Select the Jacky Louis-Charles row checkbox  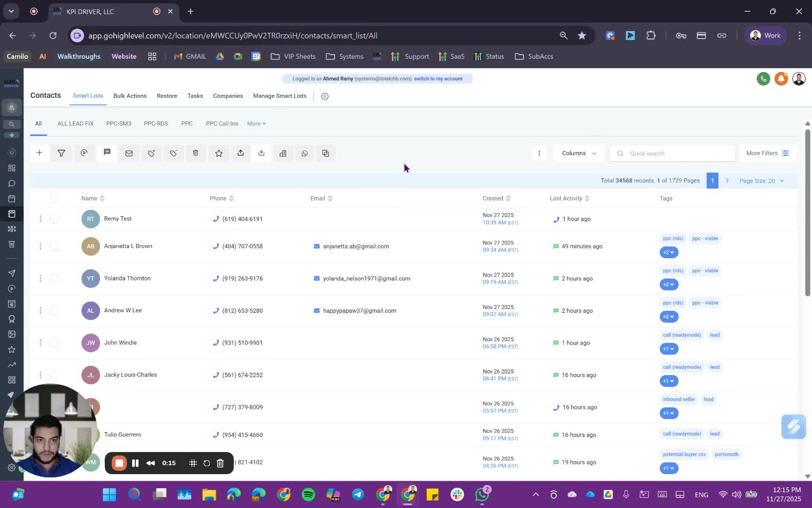click(x=55, y=375)
